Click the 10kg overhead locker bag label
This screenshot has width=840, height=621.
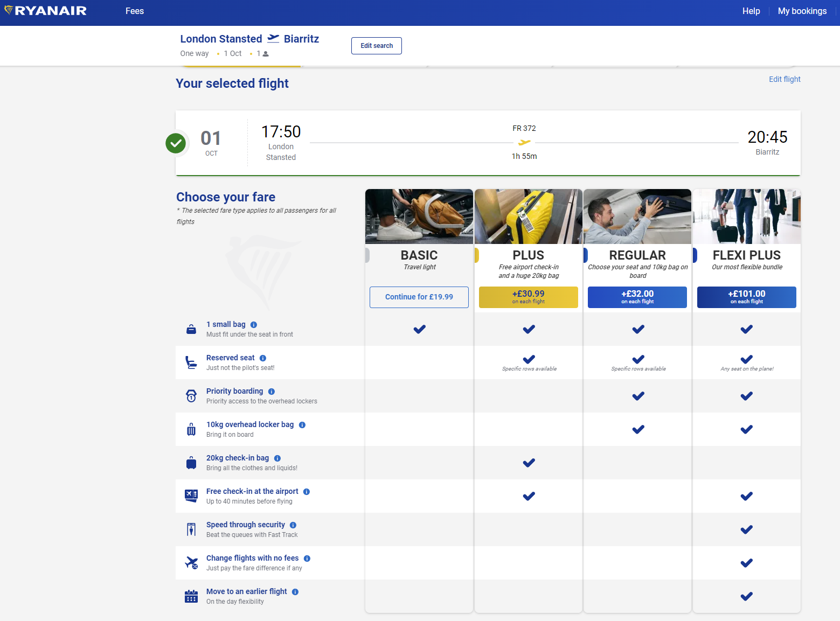[250, 424]
